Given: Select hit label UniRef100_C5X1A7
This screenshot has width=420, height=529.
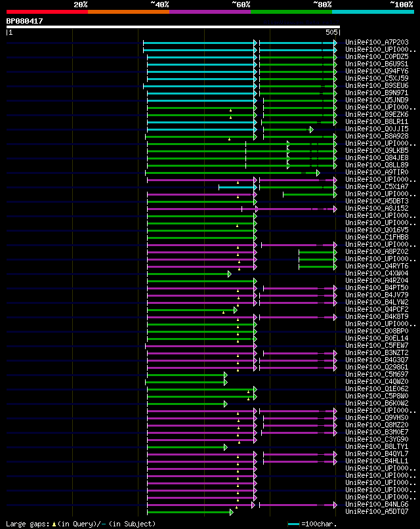Looking at the screenshot, I should pos(377,186).
